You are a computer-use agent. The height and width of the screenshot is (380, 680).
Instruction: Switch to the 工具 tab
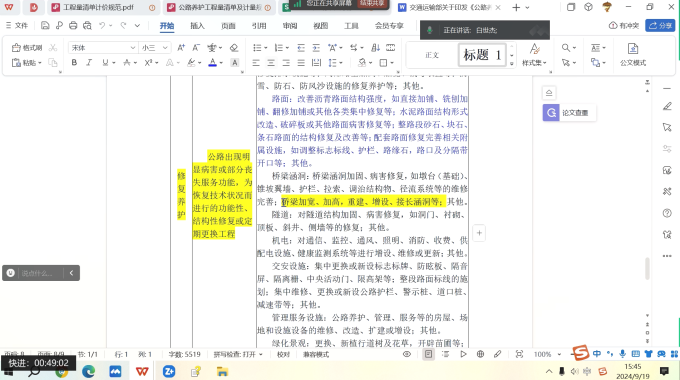point(351,26)
